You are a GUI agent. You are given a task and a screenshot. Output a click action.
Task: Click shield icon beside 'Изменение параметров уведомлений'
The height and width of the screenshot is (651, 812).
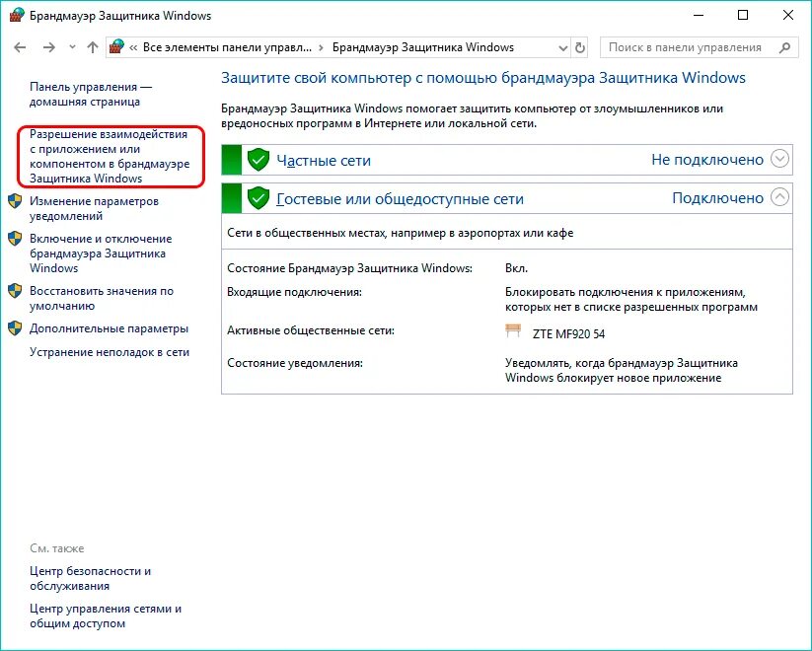click(x=15, y=201)
